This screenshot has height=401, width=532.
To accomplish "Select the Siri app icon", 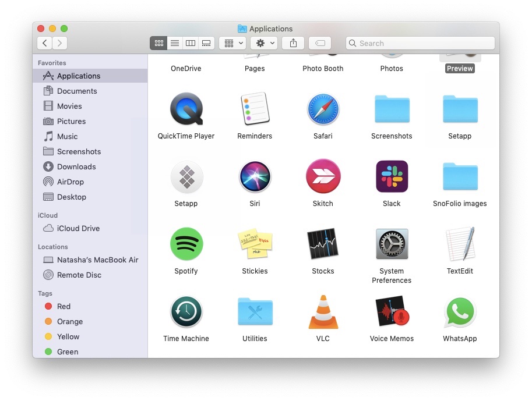I will 255,176.
